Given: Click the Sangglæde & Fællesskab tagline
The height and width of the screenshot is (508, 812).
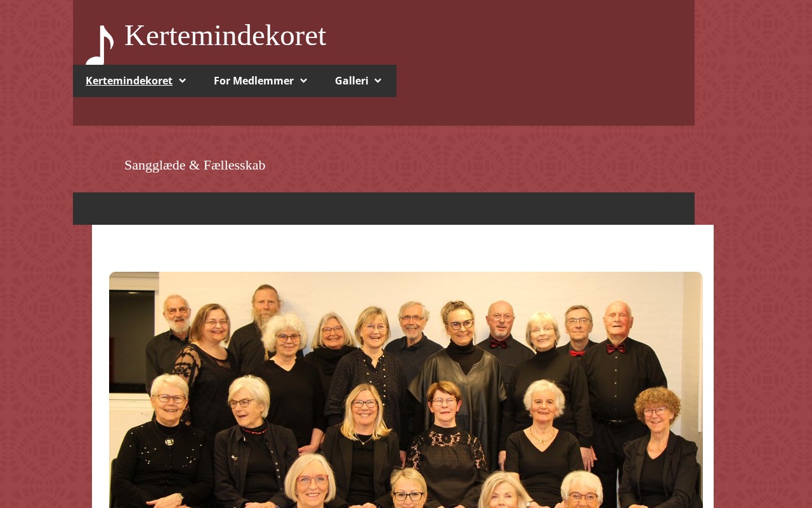Looking at the screenshot, I should 195,165.
